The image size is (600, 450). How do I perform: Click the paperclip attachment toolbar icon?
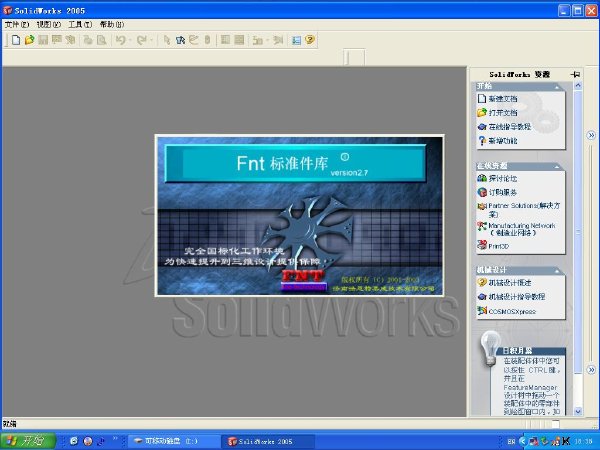207,40
